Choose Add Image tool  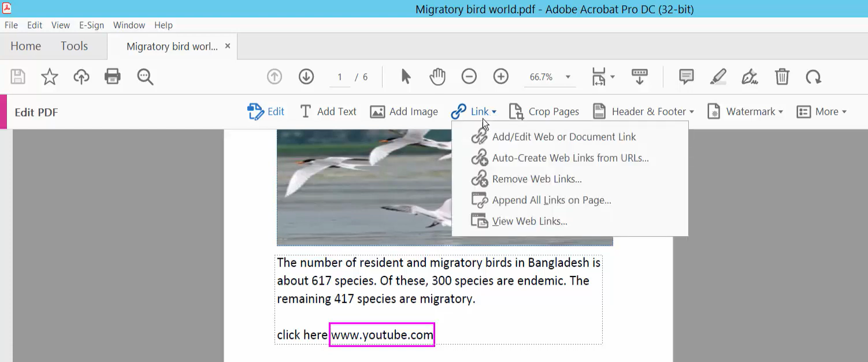pyautogui.click(x=404, y=111)
